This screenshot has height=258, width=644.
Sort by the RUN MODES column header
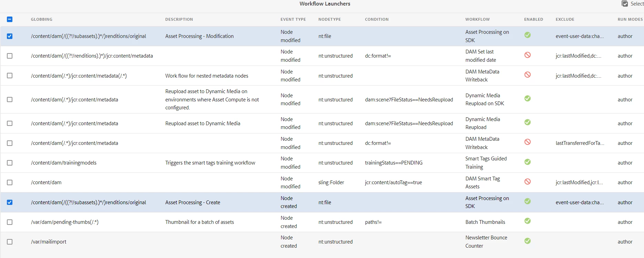[630, 19]
